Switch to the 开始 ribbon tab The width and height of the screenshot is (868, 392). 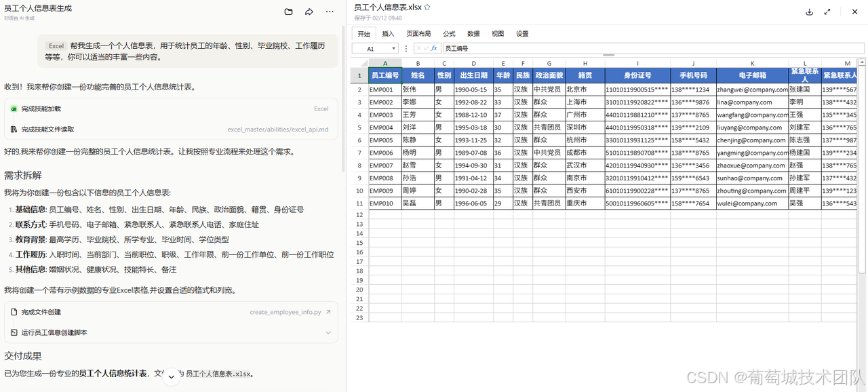click(x=364, y=33)
